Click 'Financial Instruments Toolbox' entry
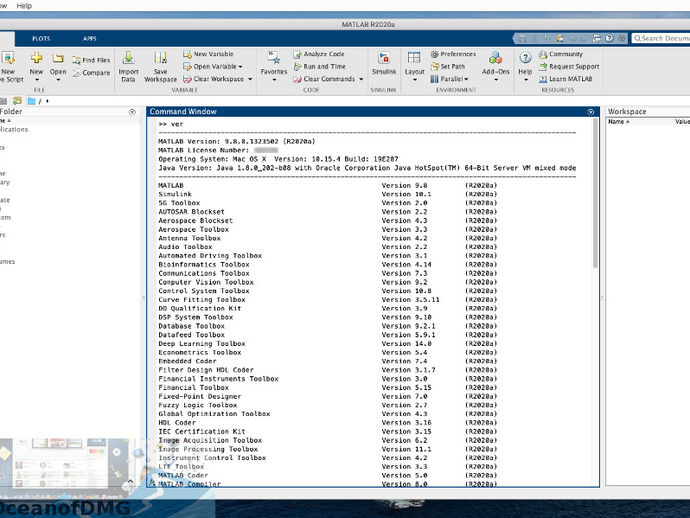 pyautogui.click(x=218, y=378)
